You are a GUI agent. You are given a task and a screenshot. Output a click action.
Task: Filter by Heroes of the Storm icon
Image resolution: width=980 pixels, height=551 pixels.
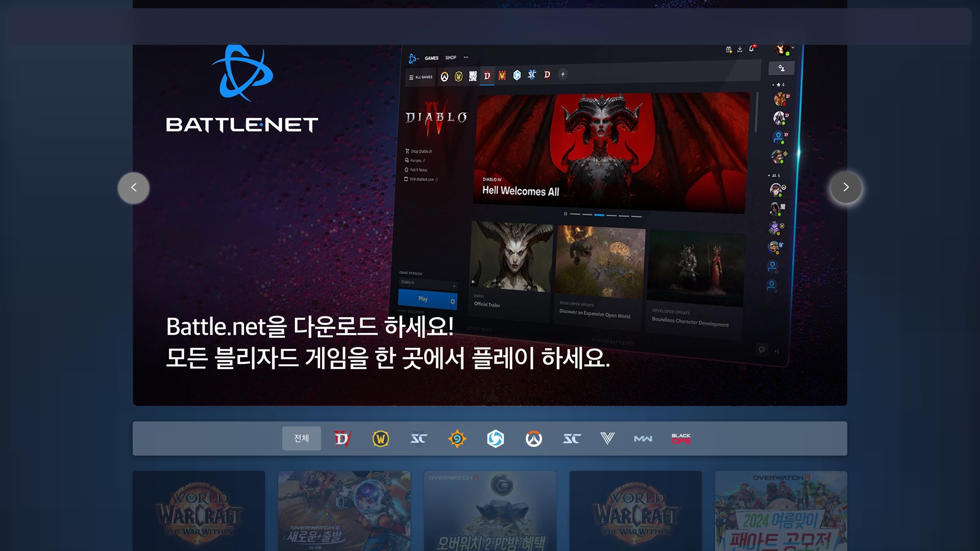point(496,438)
